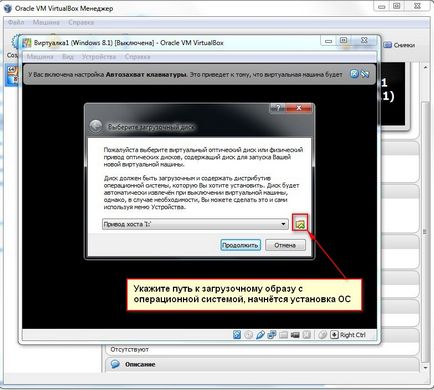Screen dimensions: 434x390
Task: Click the network adapters status icon
Action: point(272,335)
